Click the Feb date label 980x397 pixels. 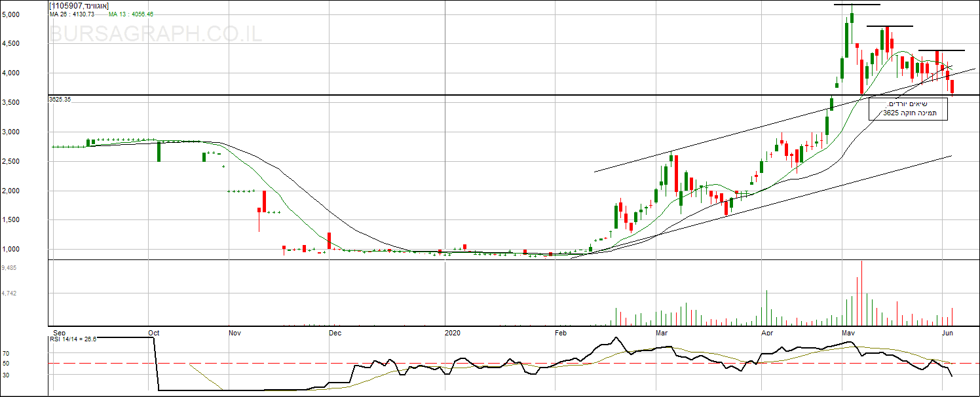click(561, 333)
